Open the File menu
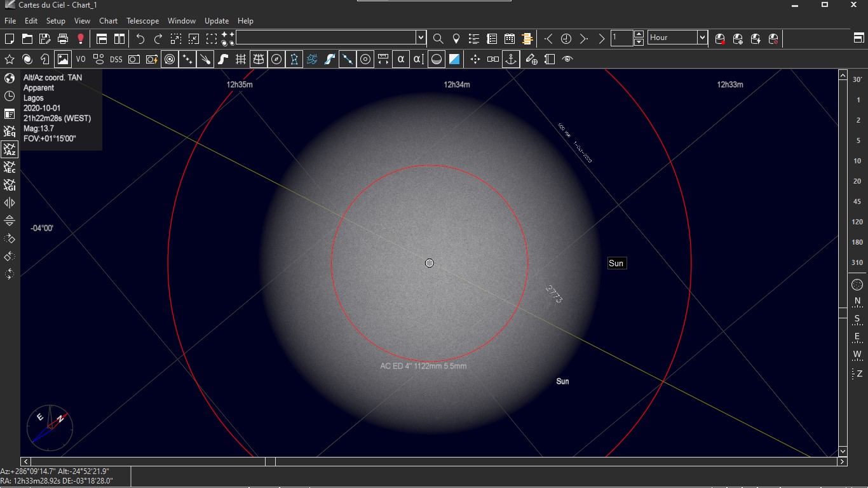Viewport: 868px width, 488px height. click(x=10, y=21)
